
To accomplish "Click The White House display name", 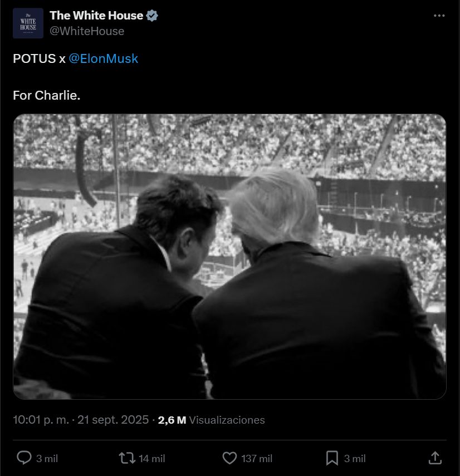I will tap(95, 16).
